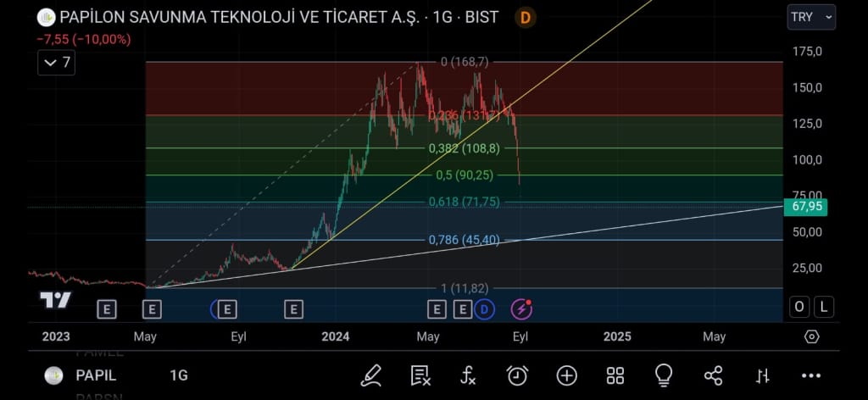
Task: Click the earnings E marker near May 2023
Action: [152, 309]
